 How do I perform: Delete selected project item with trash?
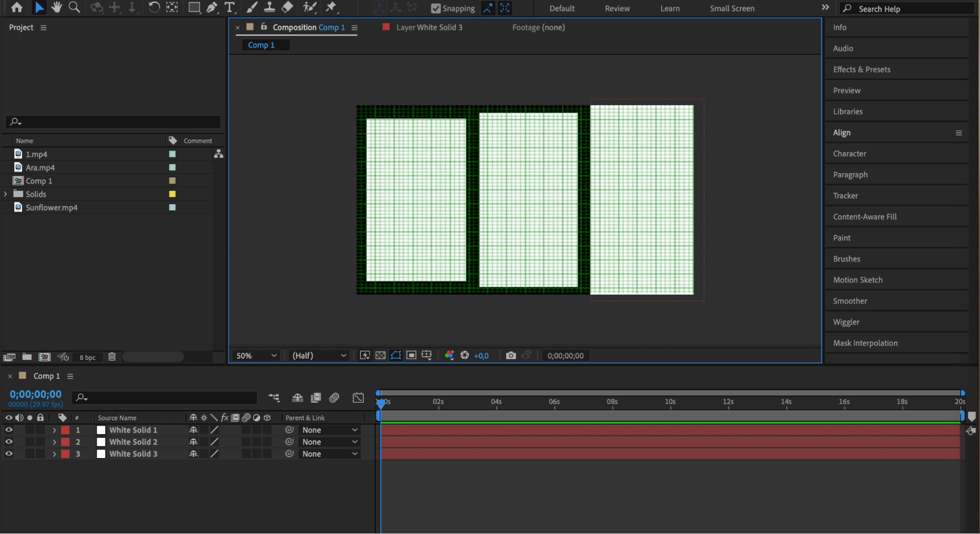(x=112, y=357)
